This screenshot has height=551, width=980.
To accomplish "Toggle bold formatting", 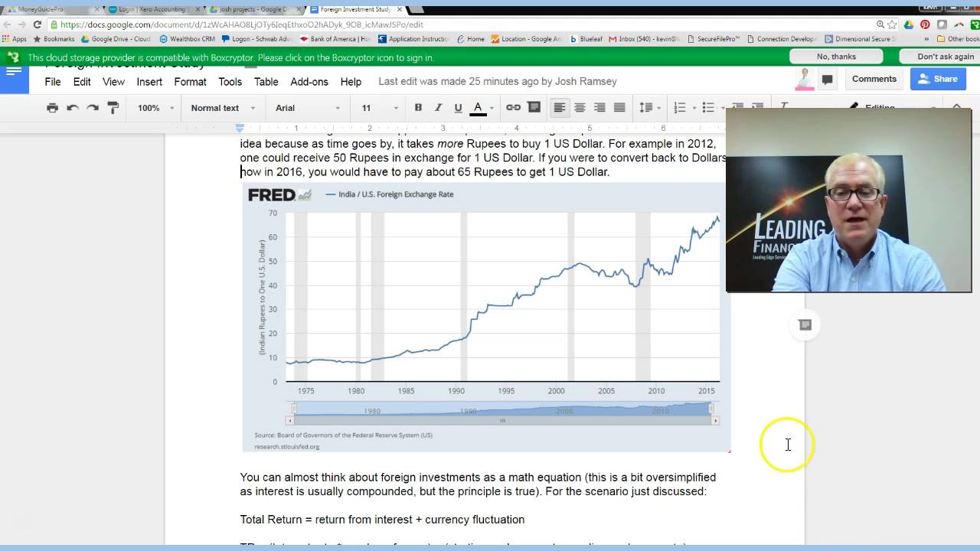I will 418,108.
